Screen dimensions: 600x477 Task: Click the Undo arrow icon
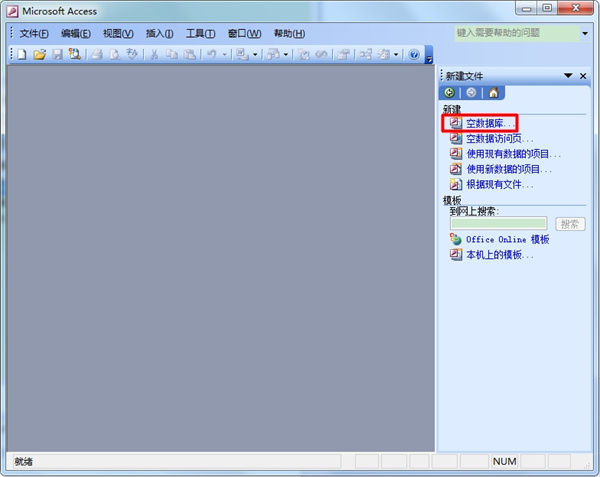pyautogui.click(x=212, y=55)
